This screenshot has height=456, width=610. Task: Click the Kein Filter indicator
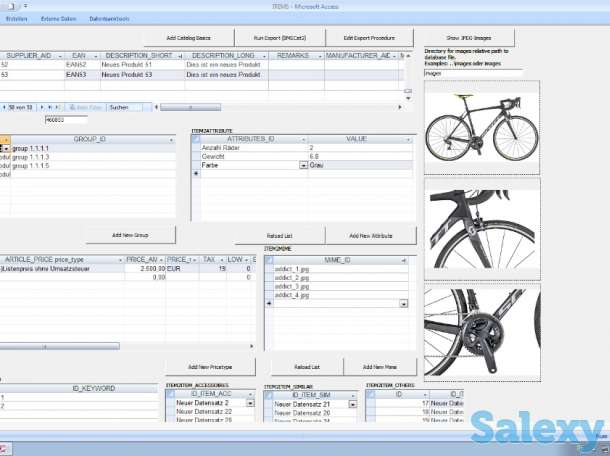point(86,107)
